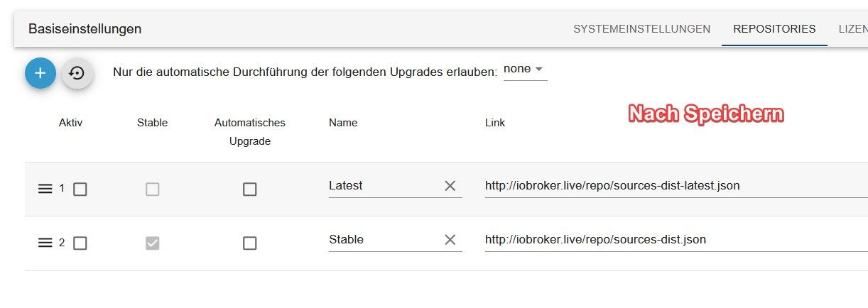The height and width of the screenshot is (308, 868).
Task: Clear the Stable name field with X
Action: point(450,240)
